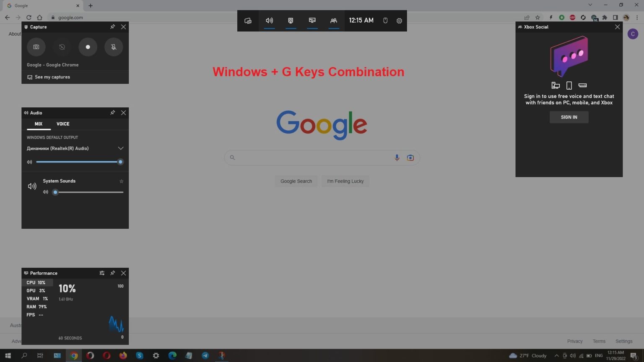Pin the Audio widget

tap(112, 113)
